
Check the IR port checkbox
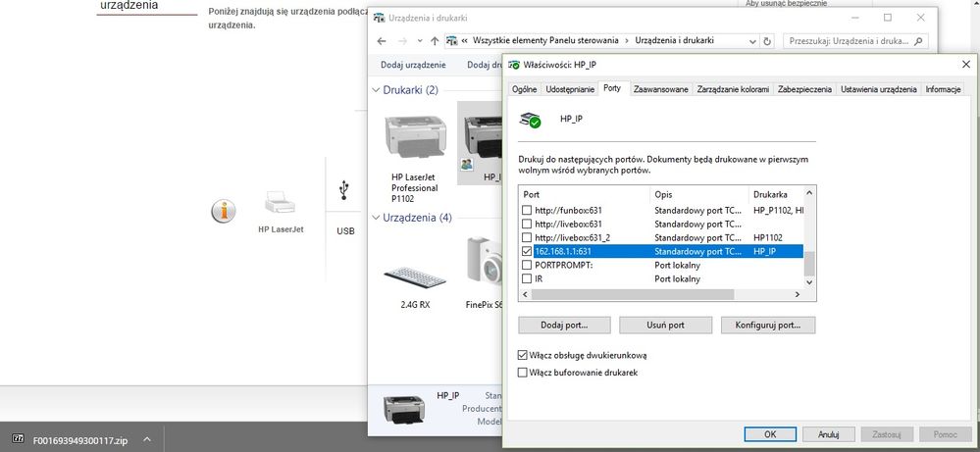pyautogui.click(x=527, y=279)
